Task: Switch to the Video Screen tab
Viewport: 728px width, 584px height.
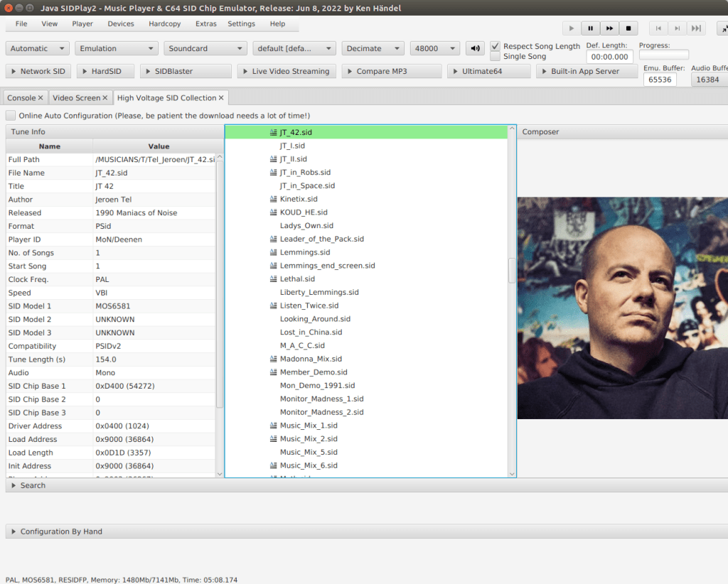Action: [76, 98]
